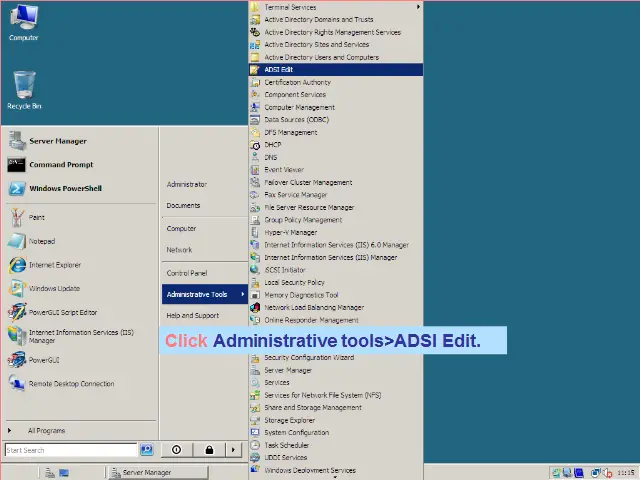
Task: Open Documents in Start menu
Action: pos(183,205)
